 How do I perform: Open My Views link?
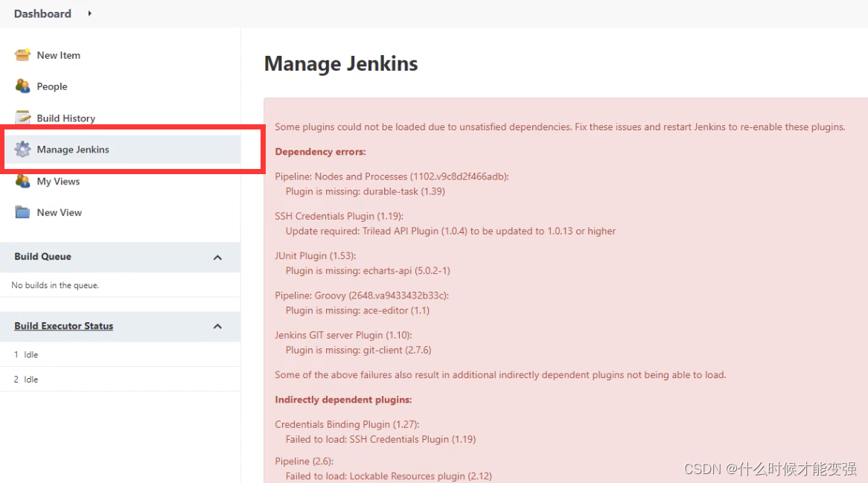[58, 182]
